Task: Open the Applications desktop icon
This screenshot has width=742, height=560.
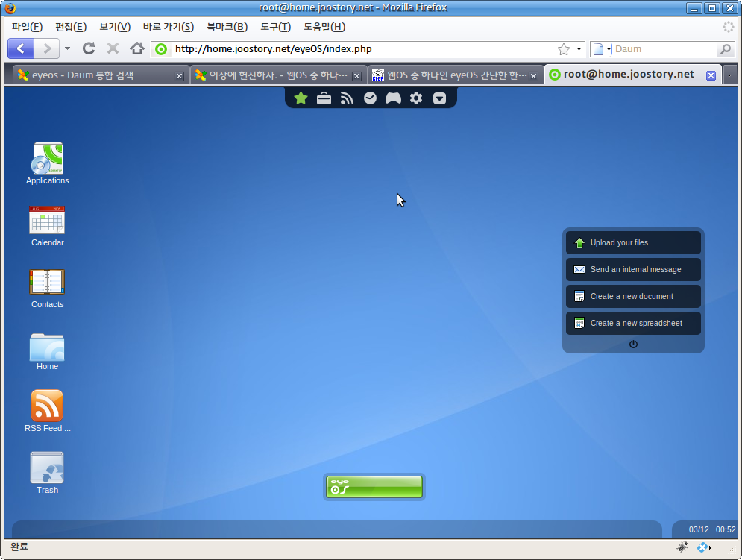Action: (47, 164)
